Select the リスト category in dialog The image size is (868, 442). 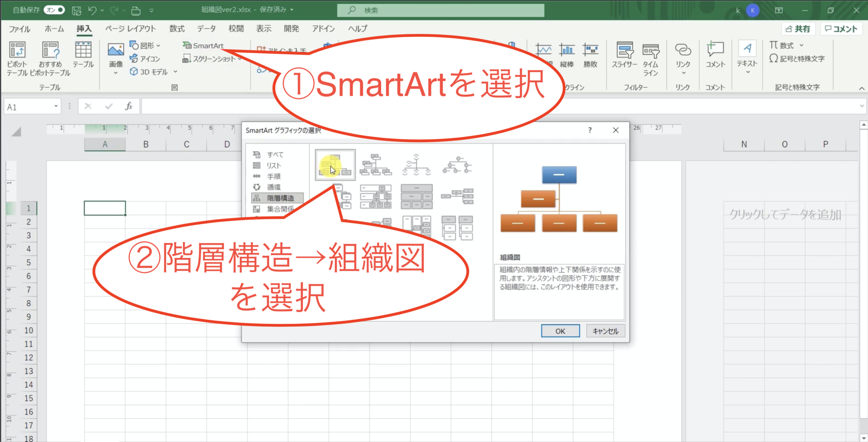(273, 166)
